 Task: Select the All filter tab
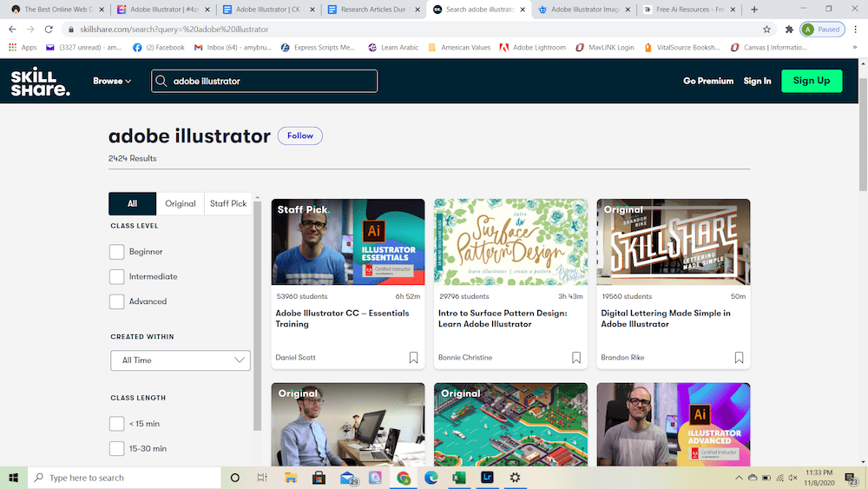tap(132, 204)
